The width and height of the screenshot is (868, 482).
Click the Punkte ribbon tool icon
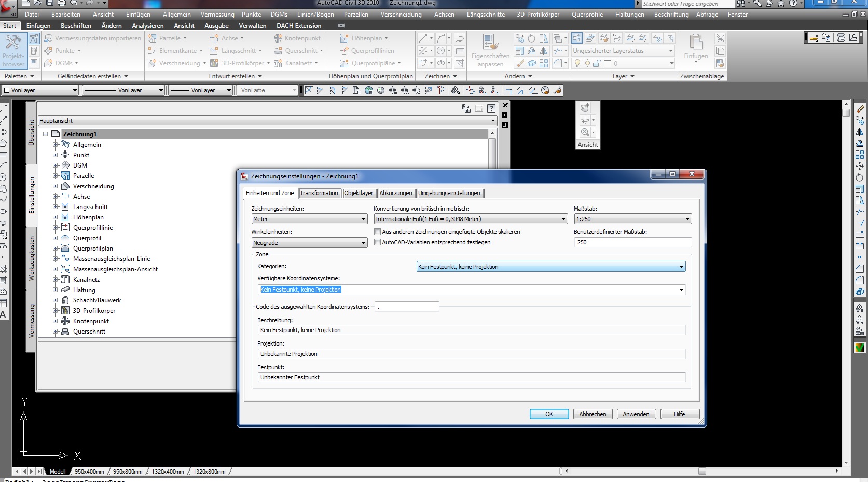(48, 51)
